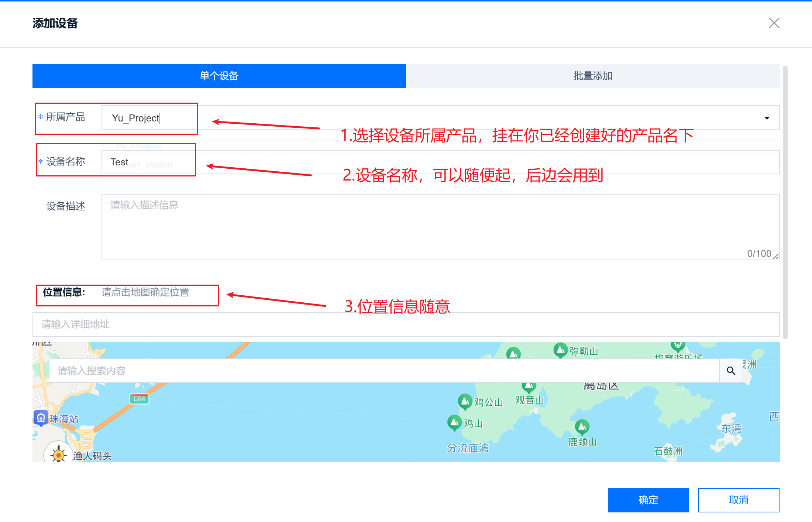
Task: Focus the 设备描述 text area
Action: 440,227
